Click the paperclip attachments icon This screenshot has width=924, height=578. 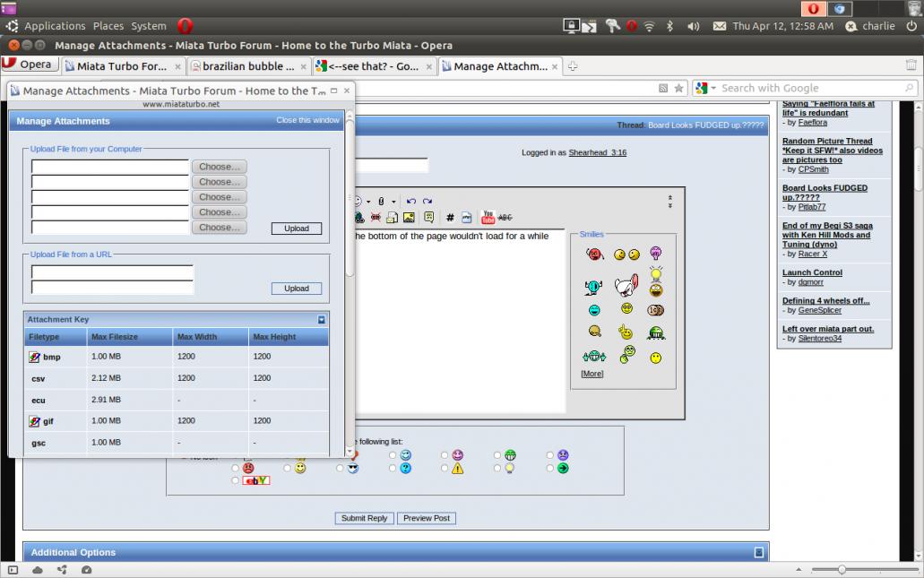click(x=381, y=201)
